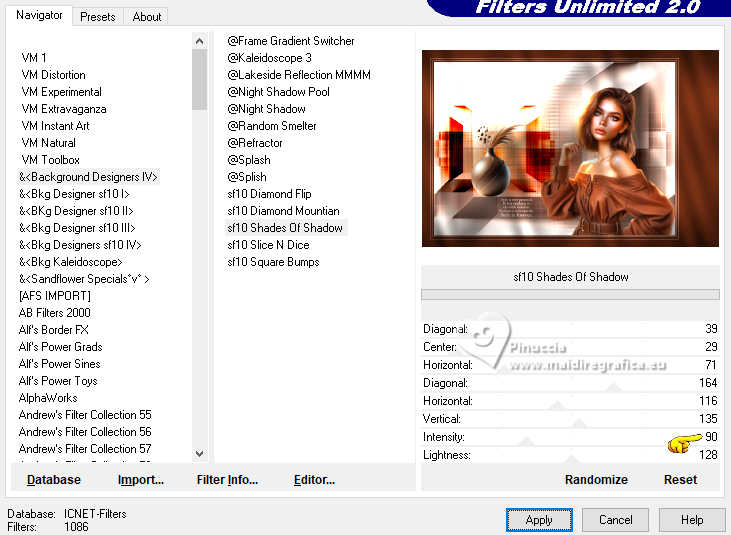
Task: Select Alf's Border FX category
Action: click(x=54, y=330)
